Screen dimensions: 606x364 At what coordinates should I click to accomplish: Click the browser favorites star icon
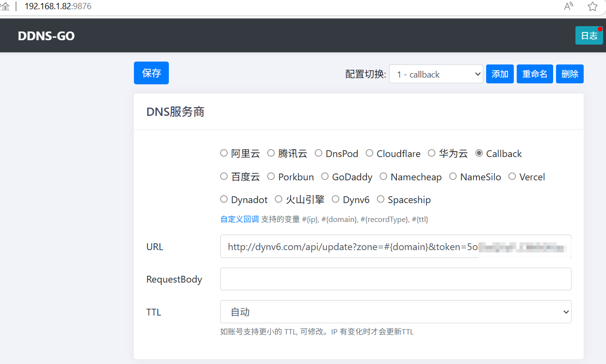(592, 6)
